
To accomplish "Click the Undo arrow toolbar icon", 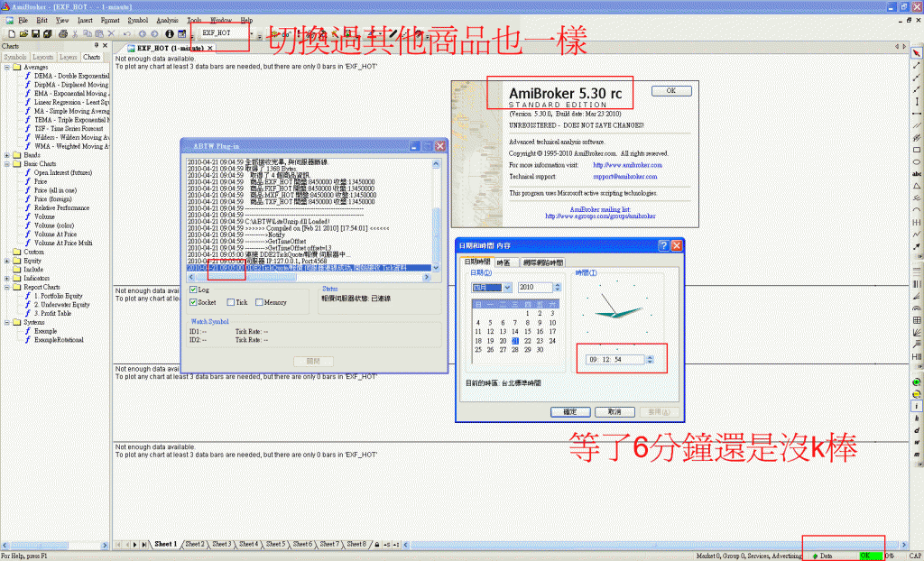I will click(x=126, y=33).
